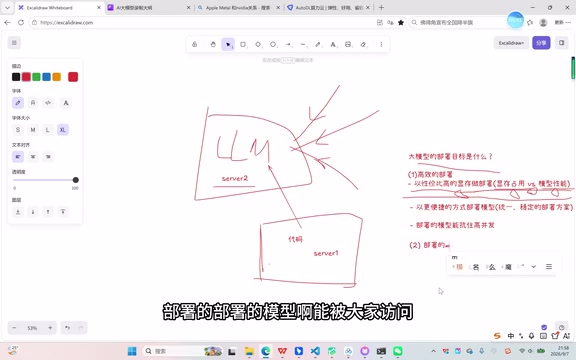Open Visual Studio Code from taskbar
Viewport: 576px width, 360px height.
(315, 351)
